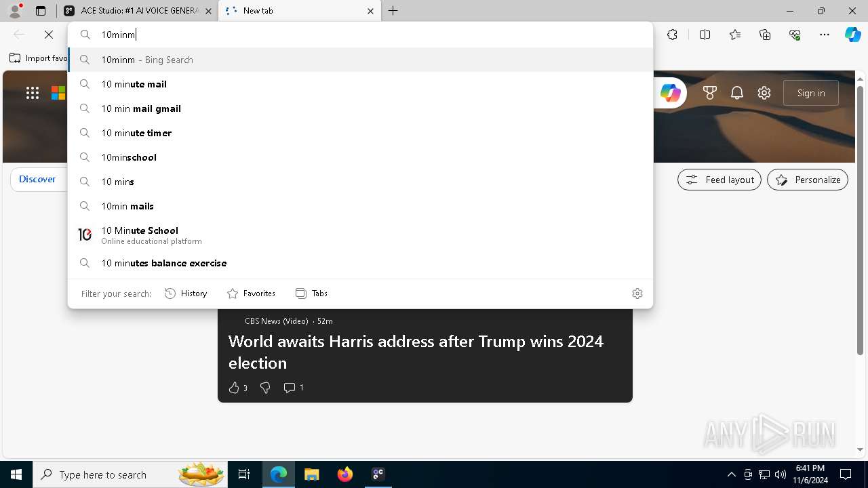This screenshot has width=868, height=488.
Task: Open the Favorites star toolbar icon
Action: (x=735, y=35)
